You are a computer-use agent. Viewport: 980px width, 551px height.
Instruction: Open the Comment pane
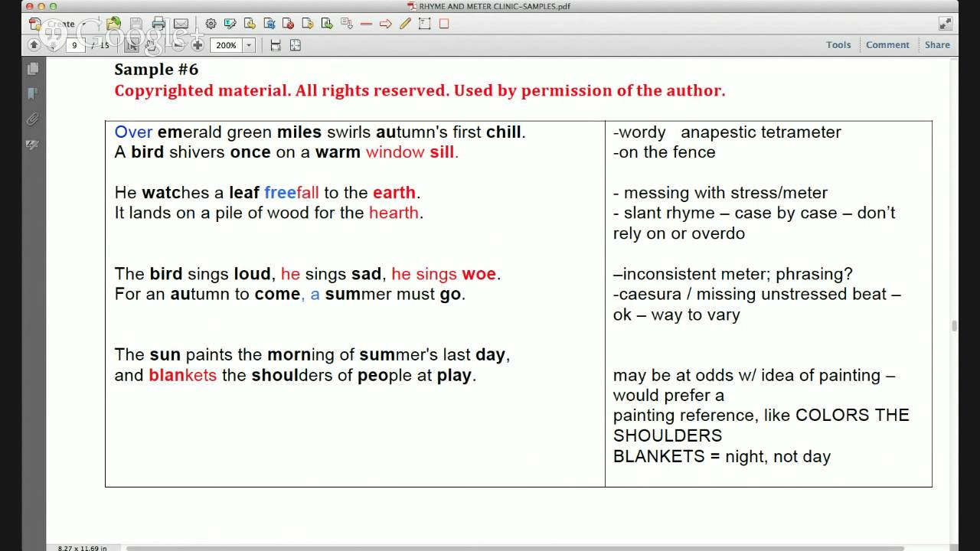[x=887, y=45]
